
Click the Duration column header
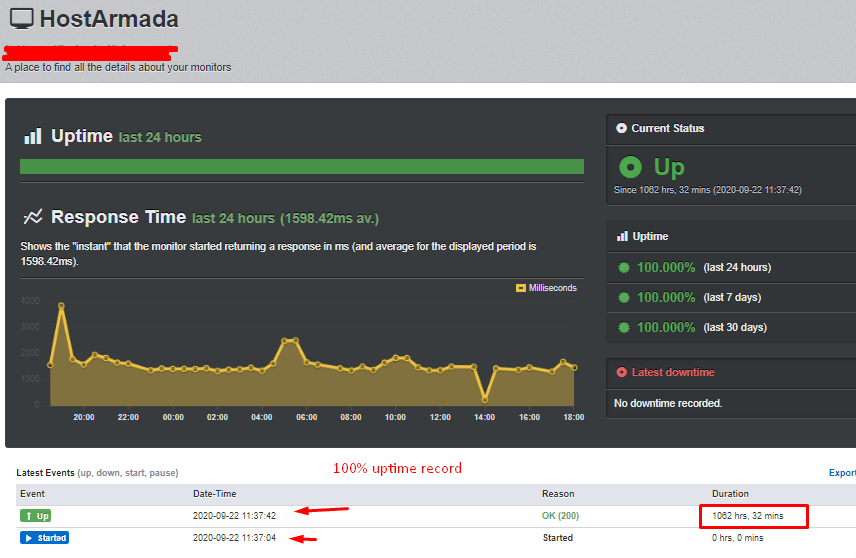730,494
